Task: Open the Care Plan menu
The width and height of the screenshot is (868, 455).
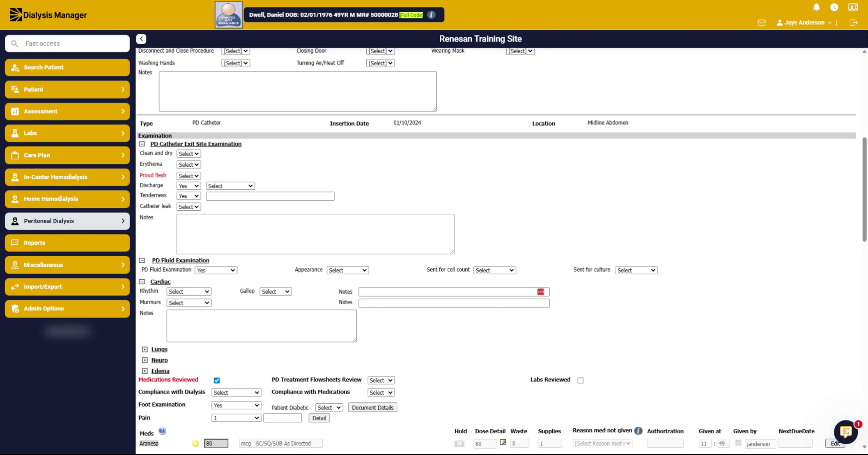Action: tap(67, 155)
